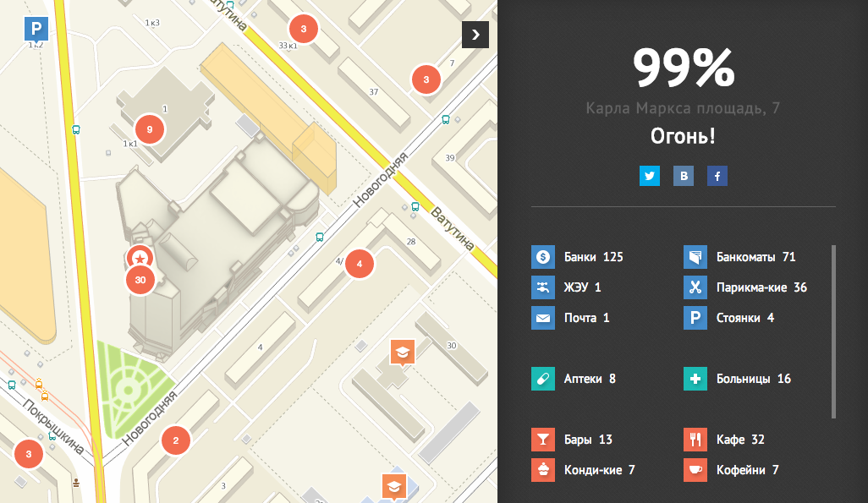Image resolution: width=868 pixels, height=503 pixels.
Task: Open the cluster marker with 2 objects
Action: coord(175,440)
